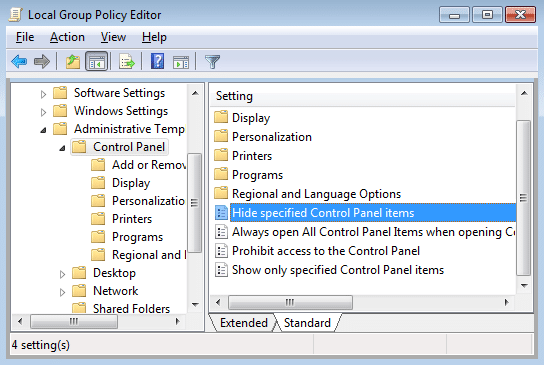Collapse the Administrative Templates node
This screenshot has height=365, width=544.
[43, 130]
